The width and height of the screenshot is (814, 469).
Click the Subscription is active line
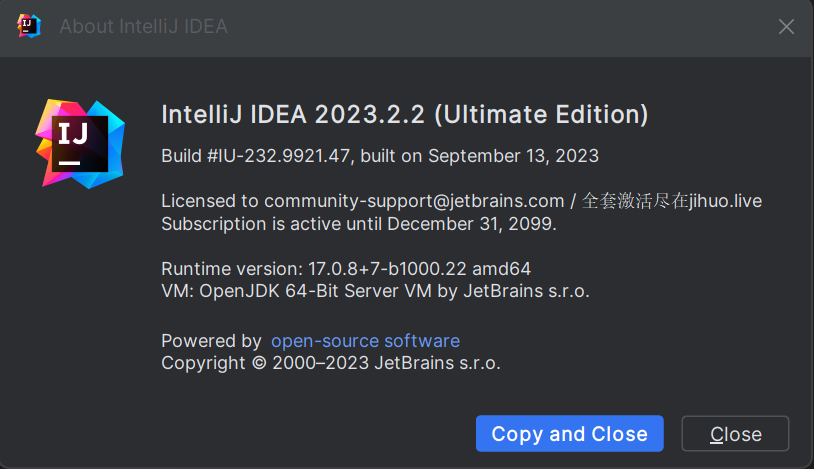click(359, 224)
